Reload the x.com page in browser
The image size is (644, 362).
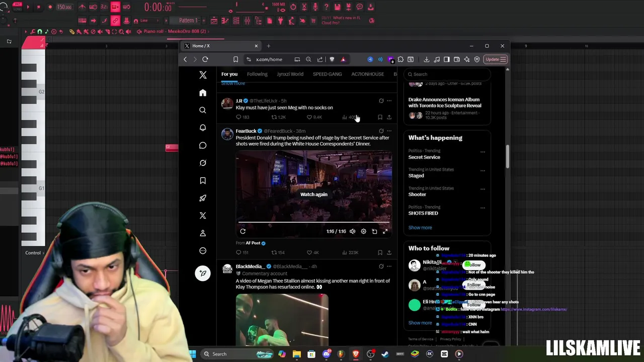[x=205, y=59]
